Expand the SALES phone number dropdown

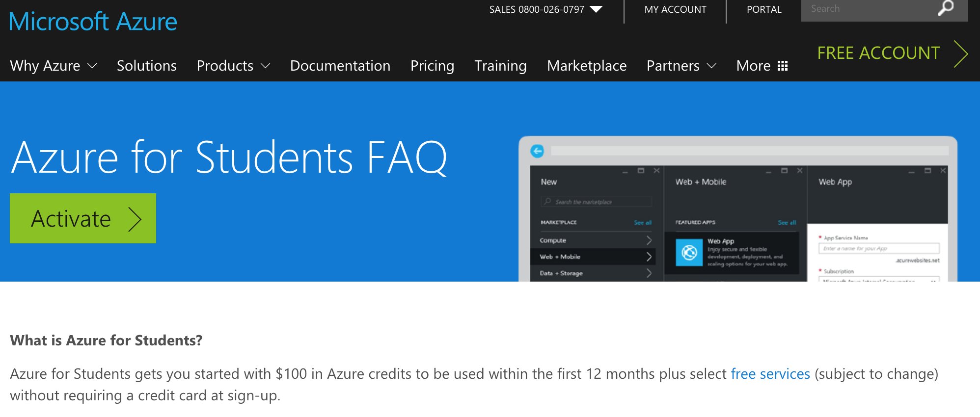(x=596, y=9)
